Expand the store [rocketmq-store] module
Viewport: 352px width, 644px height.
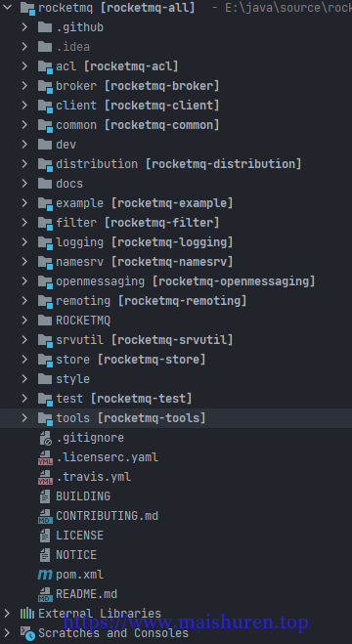click(x=24, y=360)
